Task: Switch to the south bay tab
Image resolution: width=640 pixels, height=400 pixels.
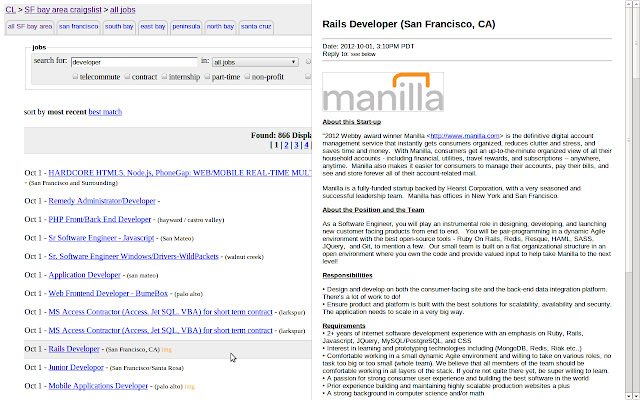Action: [119, 27]
